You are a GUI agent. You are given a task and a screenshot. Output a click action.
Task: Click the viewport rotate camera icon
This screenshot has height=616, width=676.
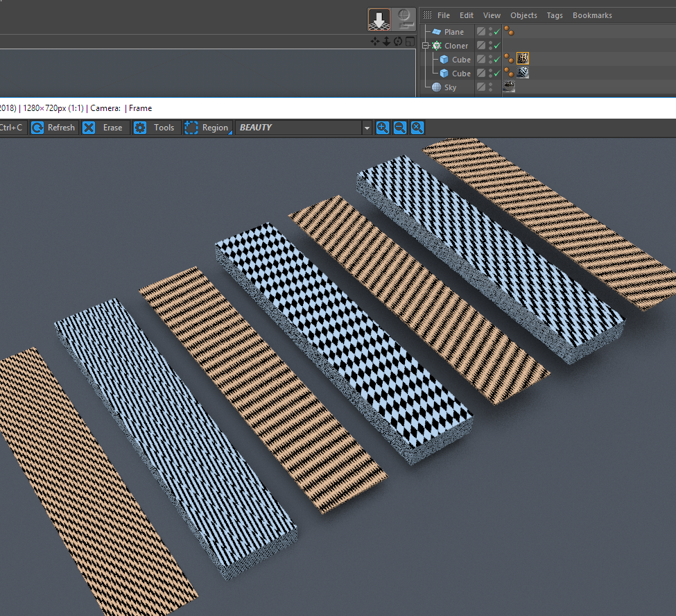point(398,42)
